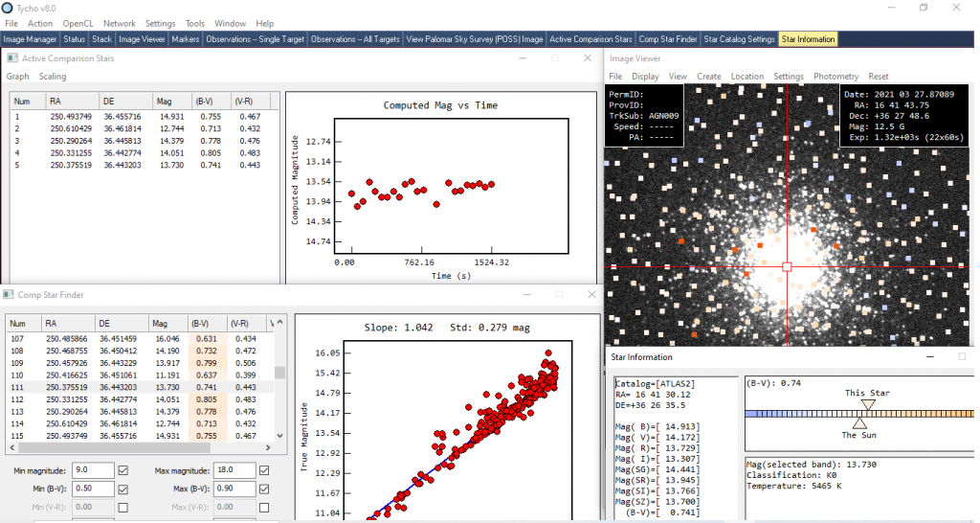Open the File menu in main menu bar
The height and width of the screenshot is (523, 980).
(11, 23)
